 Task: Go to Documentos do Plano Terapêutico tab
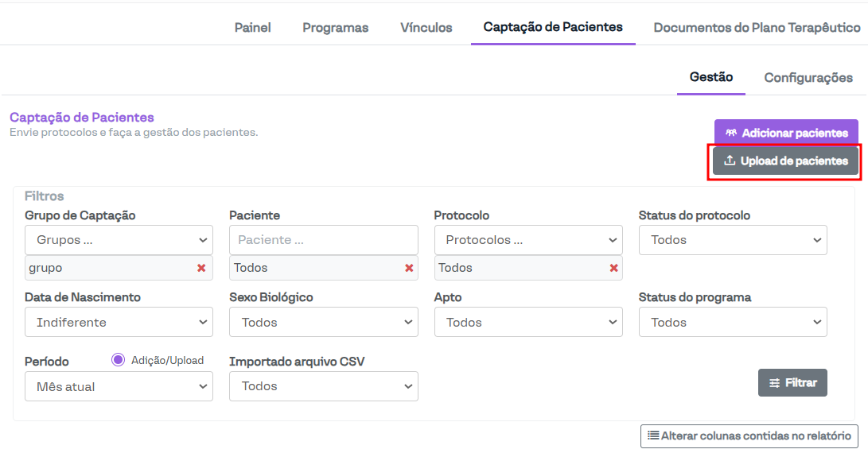(757, 28)
